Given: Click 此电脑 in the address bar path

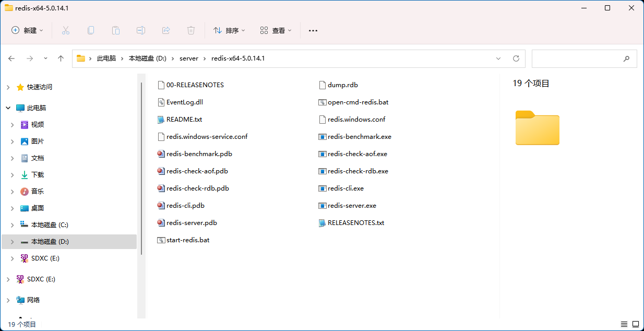Looking at the screenshot, I should point(106,58).
